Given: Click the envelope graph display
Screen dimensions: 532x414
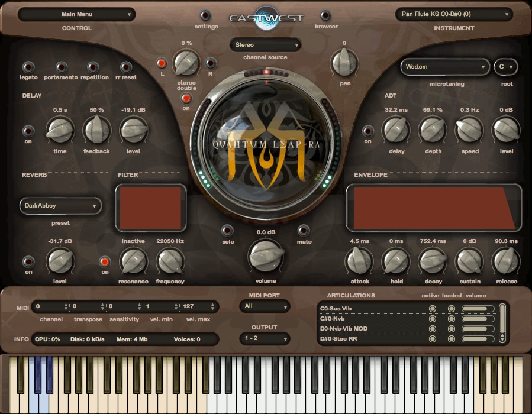Looking at the screenshot, I should point(434,208).
